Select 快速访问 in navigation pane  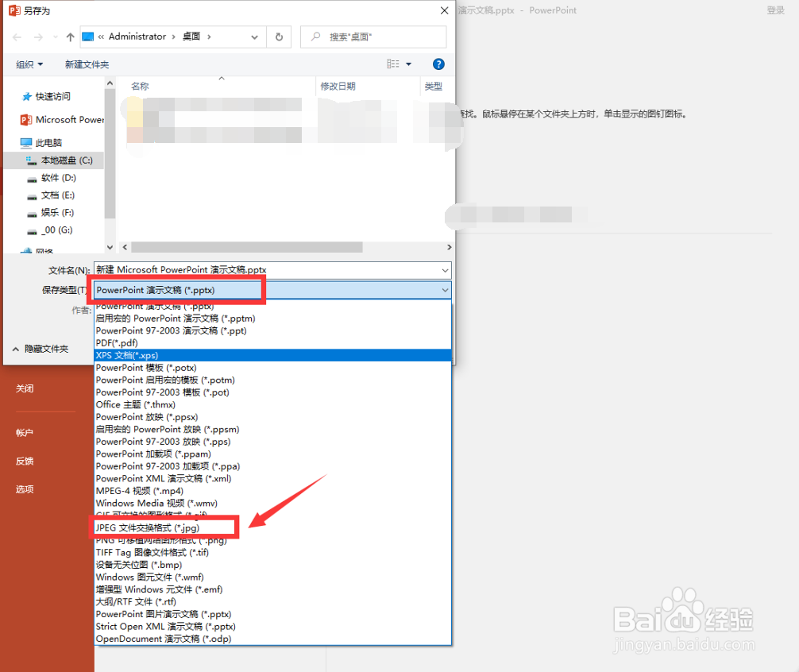(x=47, y=96)
